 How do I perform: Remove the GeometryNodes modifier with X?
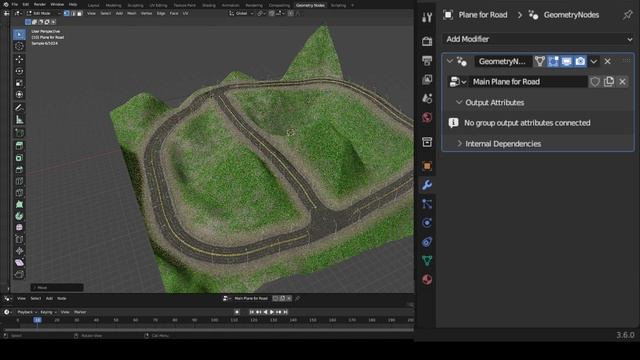tap(607, 61)
